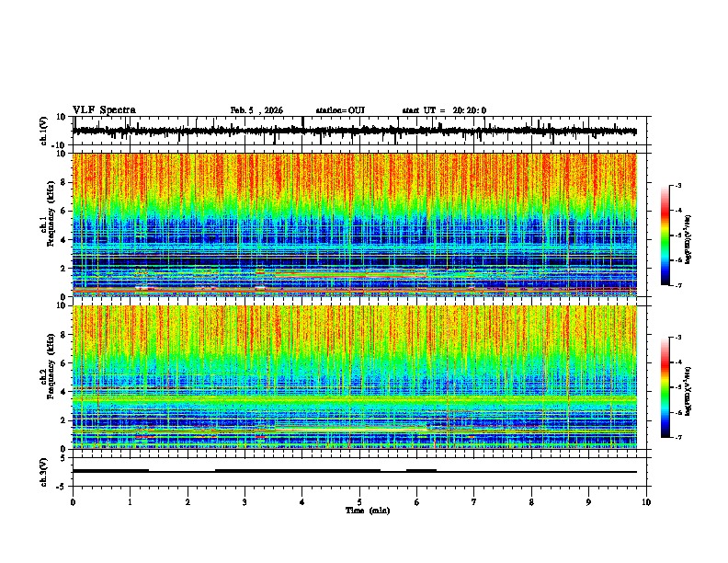Click the ch.1 spectrogram color scale bar
The image size is (728, 563).
665,236
